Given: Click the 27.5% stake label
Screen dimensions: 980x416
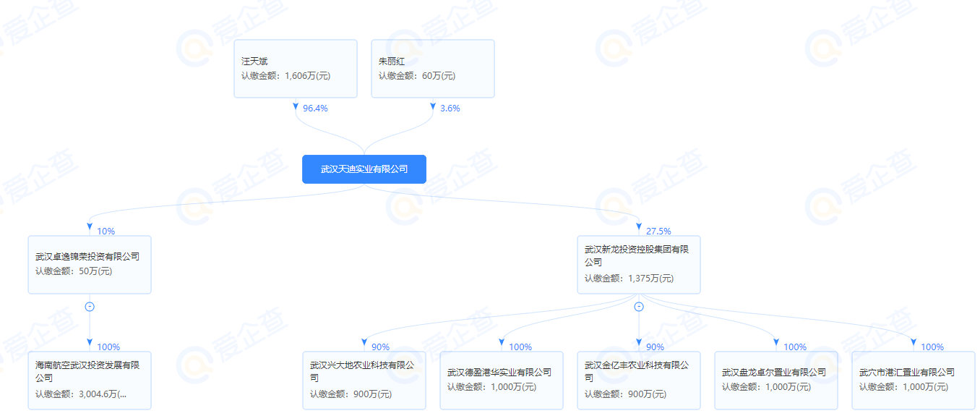Looking at the screenshot, I should pos(658,232).
